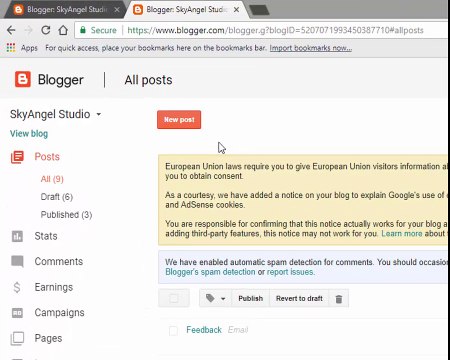Click the Posts sidebar icon
Image resolution: width=450 pixels, height=360 pixels.
[x=17, y=157]
